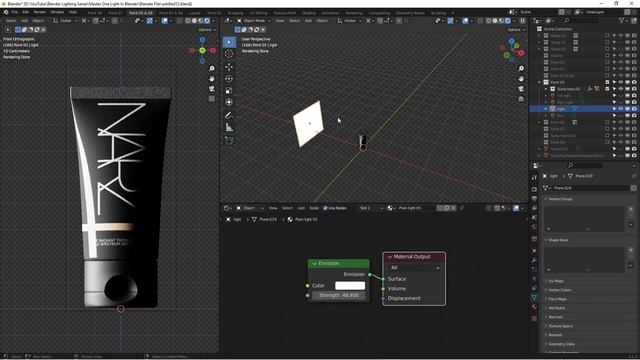Expand Sunscreen collection in outliner
This screenshot has width=640, height=360.
tap(546, 89)
